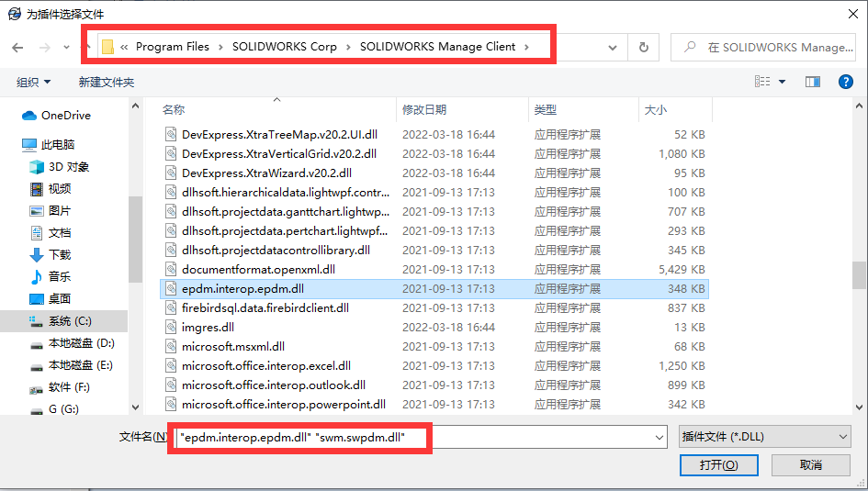Open 音乐 folder in sidebar
The height and width of the screenshot is (491, 868).
coord(51,277)
